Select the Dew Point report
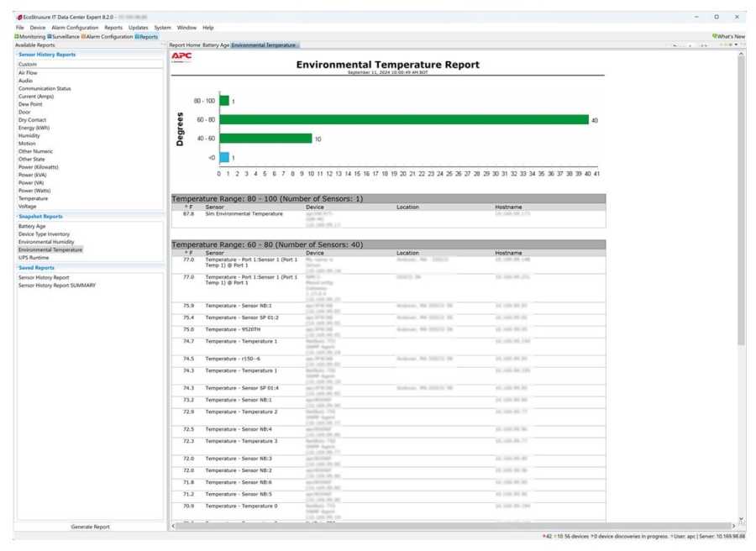The height and width of the screenshot is (551, 756). (x=30, y=104)
